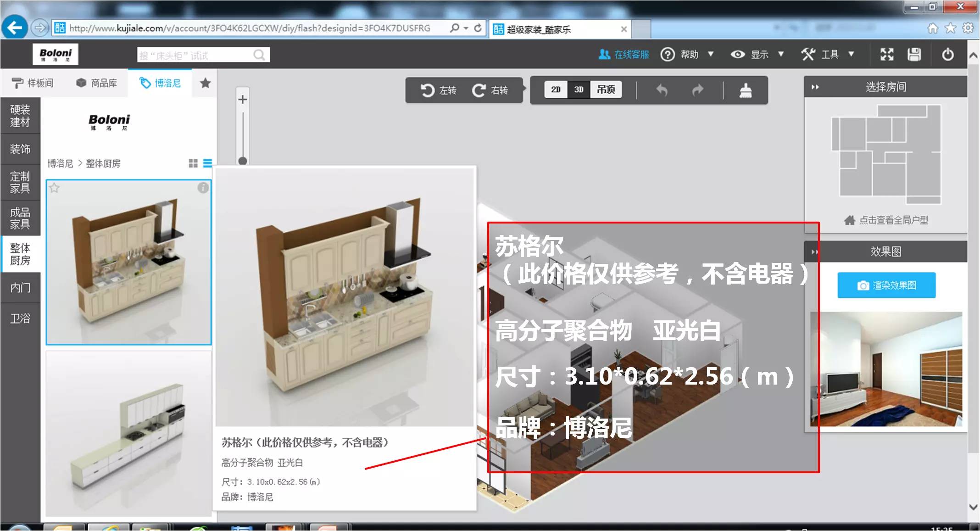Switch to the 样板间 tab

(x=33, y=83)
